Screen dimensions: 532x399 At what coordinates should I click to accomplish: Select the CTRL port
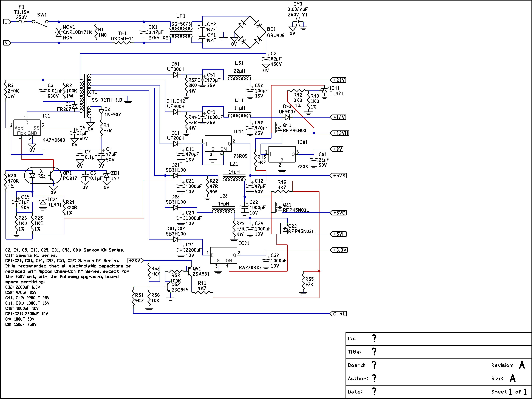[338, 314]
